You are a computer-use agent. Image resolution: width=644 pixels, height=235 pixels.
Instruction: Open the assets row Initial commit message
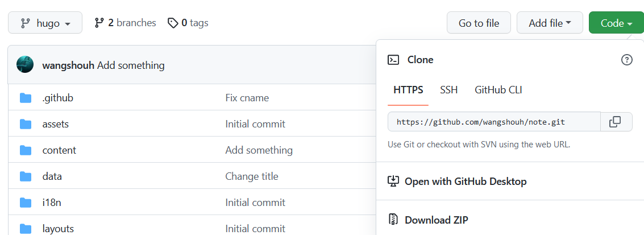pyautogui.click(x=255, y=123)
